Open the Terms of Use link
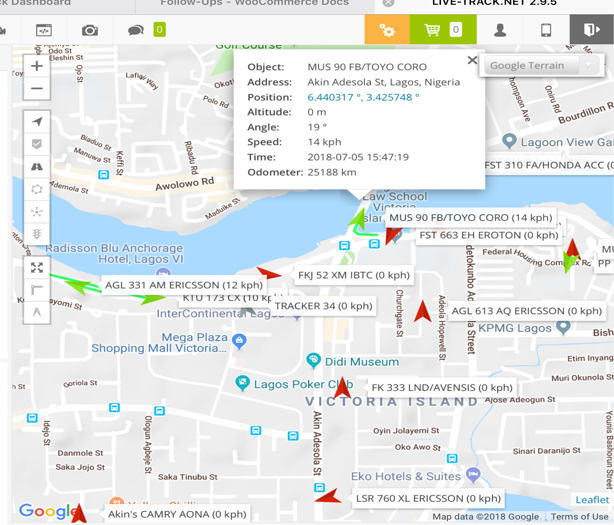The image size is (614, 525). tap(579, 516)
